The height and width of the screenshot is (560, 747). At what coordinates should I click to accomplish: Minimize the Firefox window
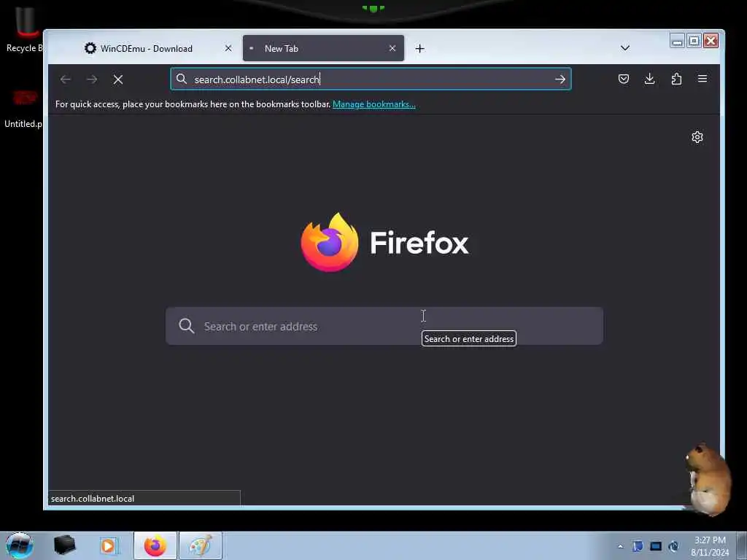pyautogui.click(x=677, y=41)
